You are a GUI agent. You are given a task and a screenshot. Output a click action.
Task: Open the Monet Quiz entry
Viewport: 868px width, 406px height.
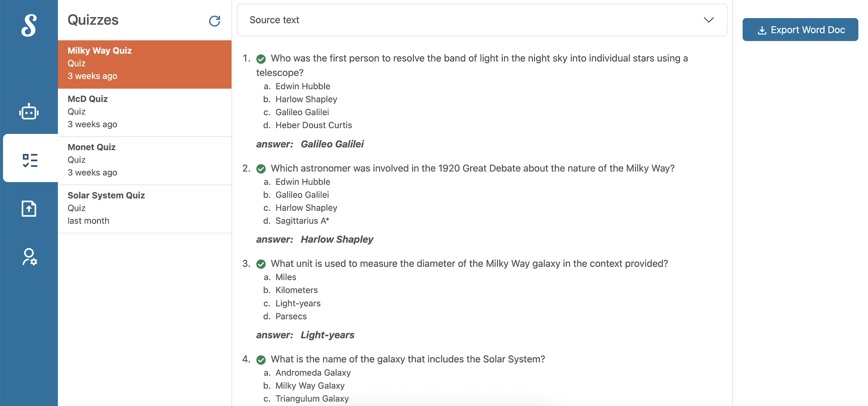pyautogui.click(x=145, y=161)
